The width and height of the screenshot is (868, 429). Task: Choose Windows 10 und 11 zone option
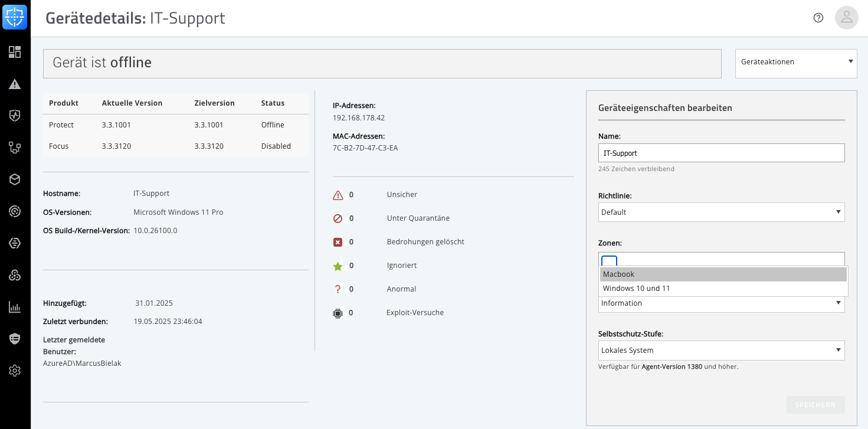[x=723, y=289]
